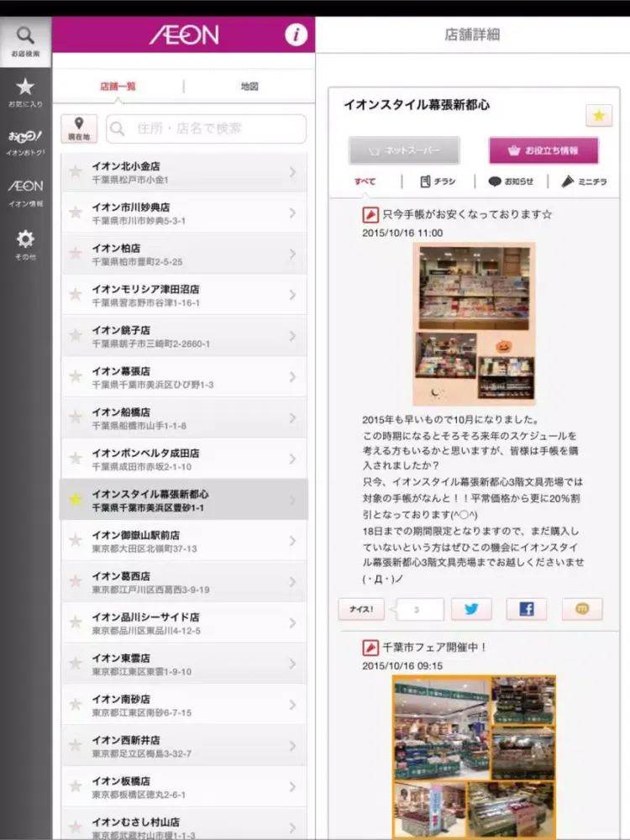Image resolution: width=630 pixels, height=840 pixels.
Task: Share the planner post on Twitter
Action: pyautogui.click(x=471, y=609)
